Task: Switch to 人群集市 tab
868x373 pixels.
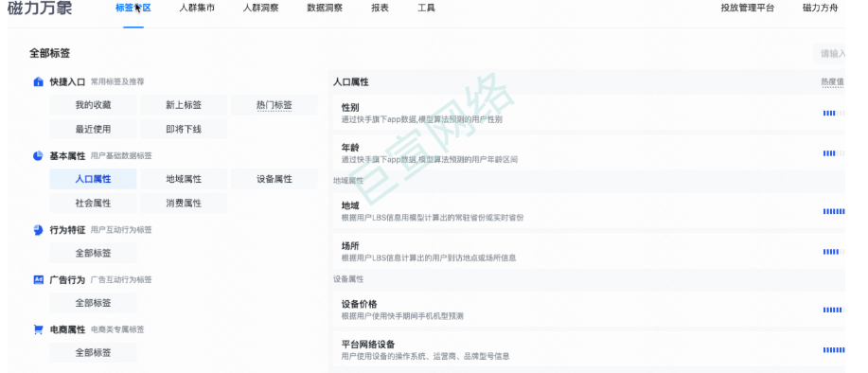Action: coord(197,9)
